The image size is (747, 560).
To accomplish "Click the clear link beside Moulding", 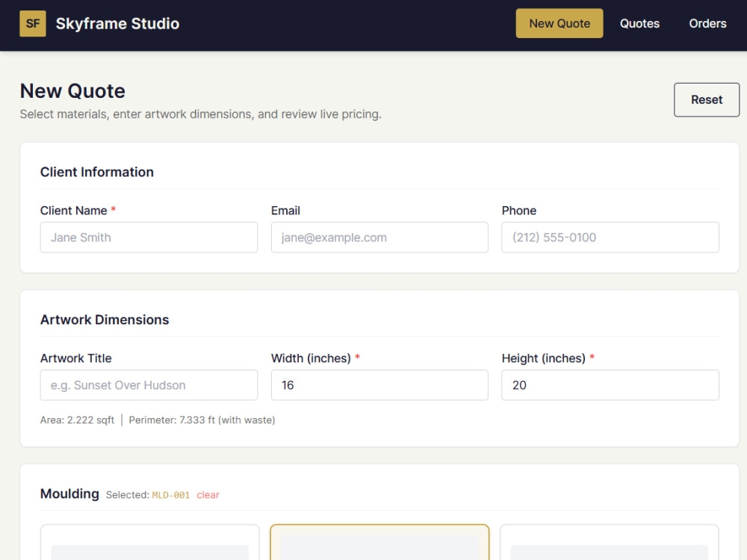I will (208, 495).
